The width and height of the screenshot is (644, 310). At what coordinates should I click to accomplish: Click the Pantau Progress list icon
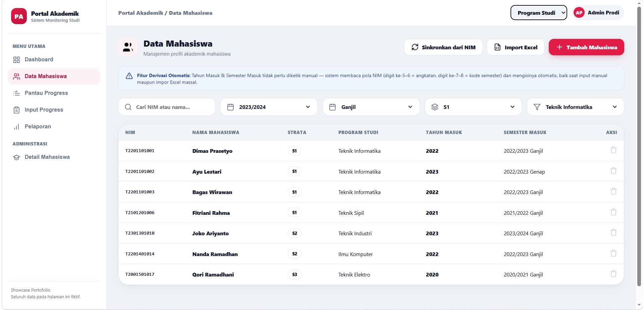click(16, 93)
